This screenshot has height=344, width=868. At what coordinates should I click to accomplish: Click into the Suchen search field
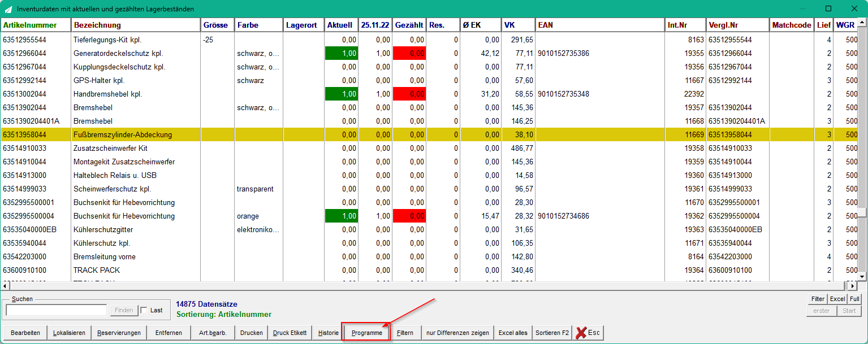56,310
